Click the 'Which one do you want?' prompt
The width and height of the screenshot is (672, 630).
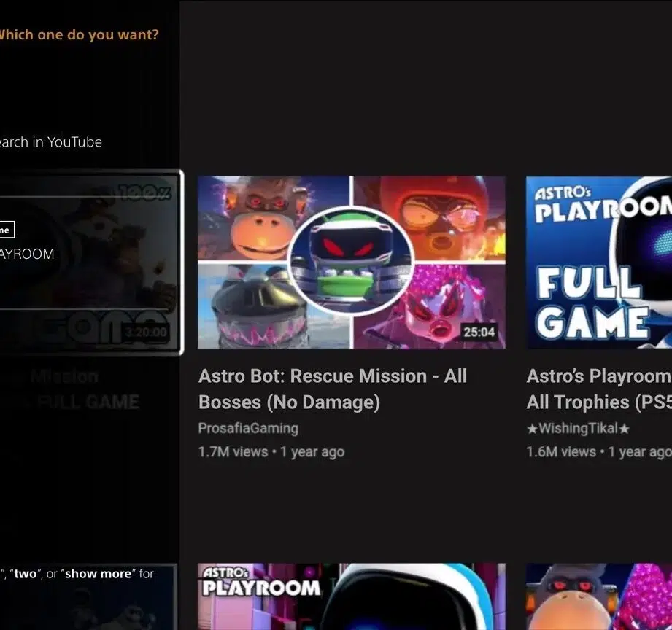pos(78,34)
